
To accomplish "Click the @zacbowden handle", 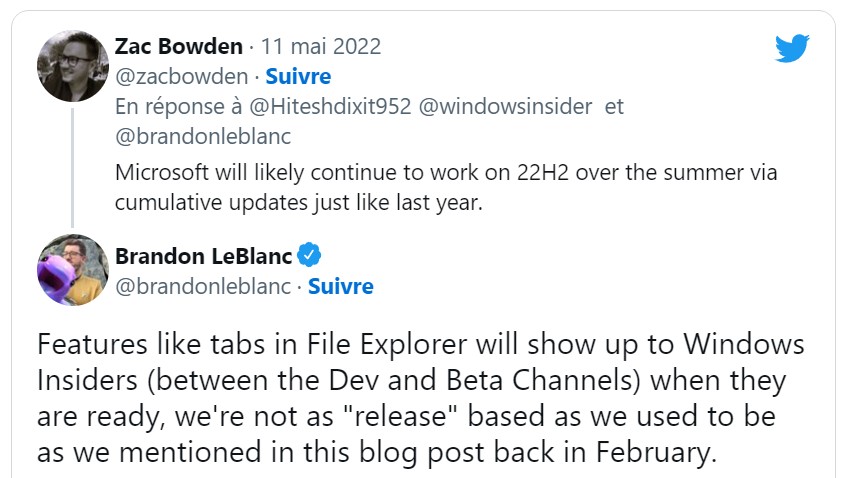I will pyautogui.click(x=181, y=76).
